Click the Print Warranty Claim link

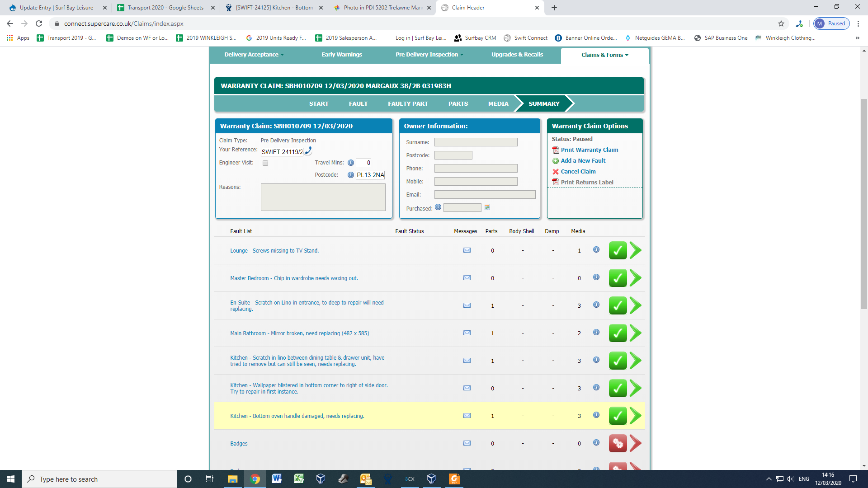589,150
